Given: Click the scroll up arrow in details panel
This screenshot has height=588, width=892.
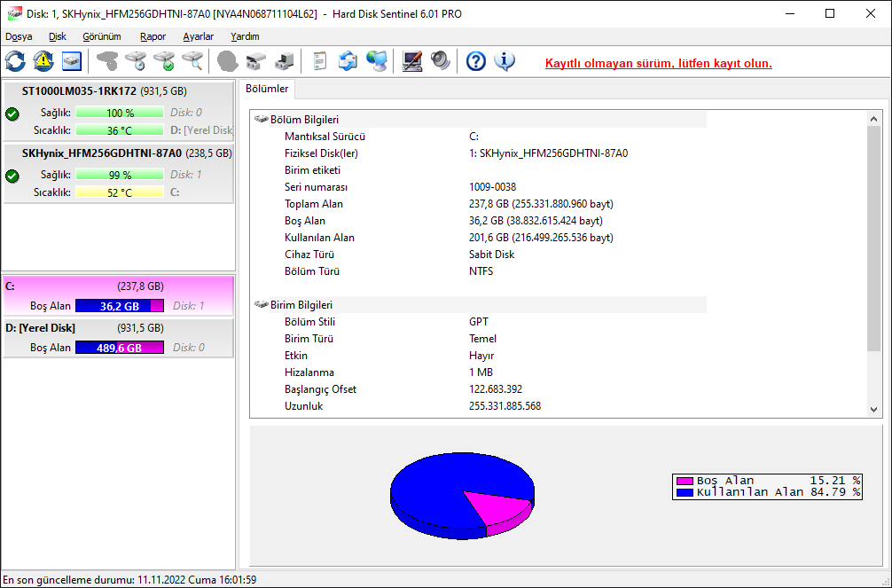Looking at the screenshot, I should [x=873, y=118].
